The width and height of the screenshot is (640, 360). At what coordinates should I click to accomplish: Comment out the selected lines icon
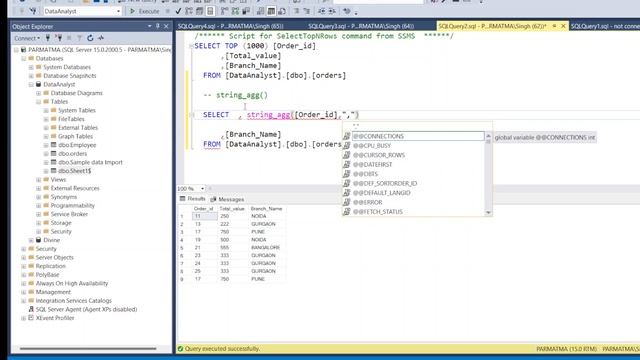click(296, 11)
